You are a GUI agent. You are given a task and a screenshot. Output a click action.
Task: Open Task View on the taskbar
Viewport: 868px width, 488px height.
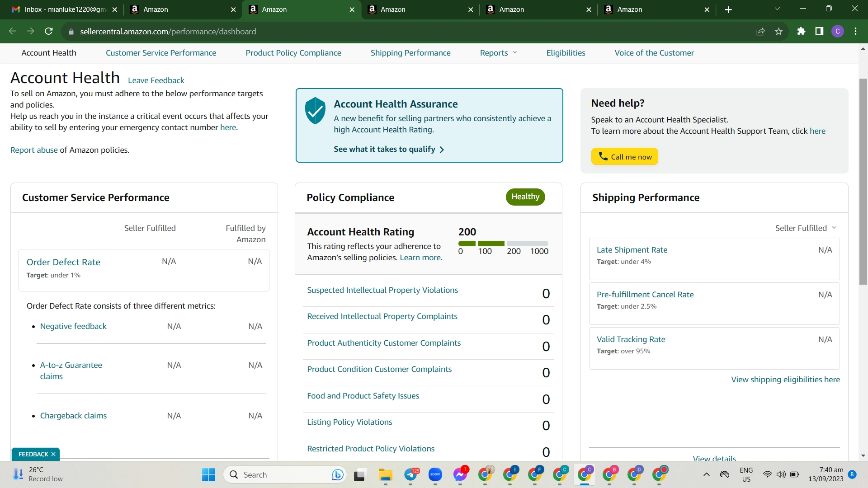(x=359, y=474)
